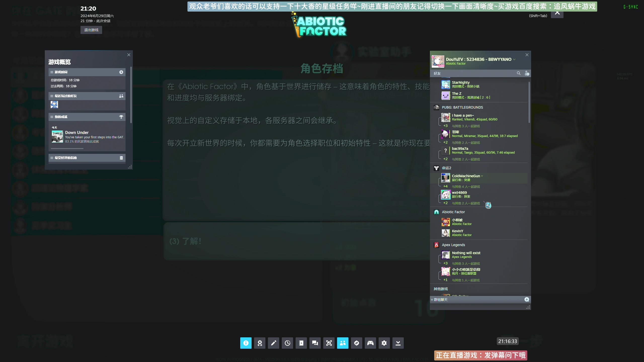Select friend bac99a7a
The height and width of the screenshot is (362, 644).
(479, 151)
